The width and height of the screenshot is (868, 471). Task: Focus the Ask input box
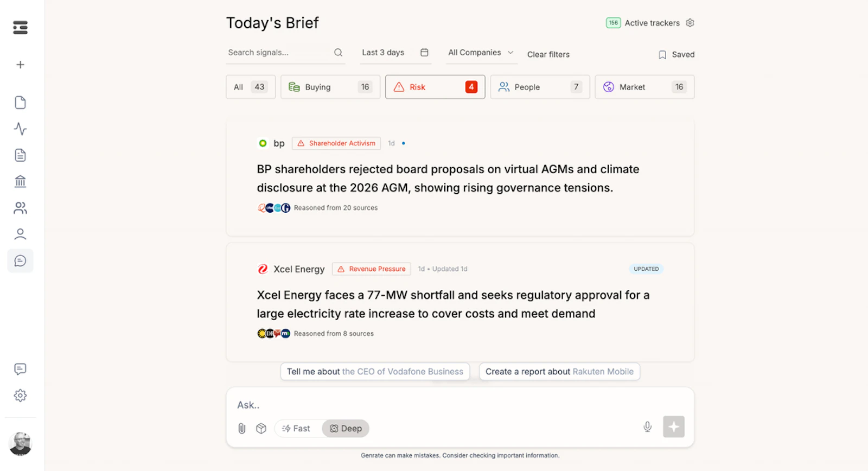point(460,405)
